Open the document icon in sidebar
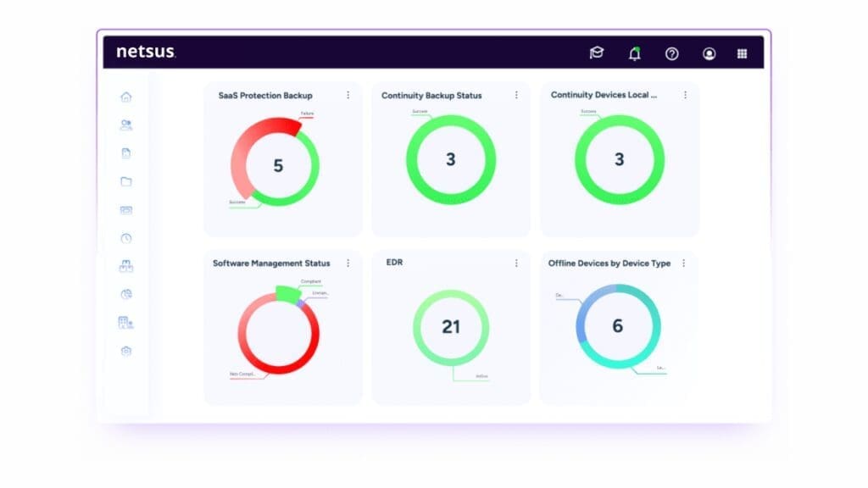Viewport: 868px width, 488px height. 126,153
